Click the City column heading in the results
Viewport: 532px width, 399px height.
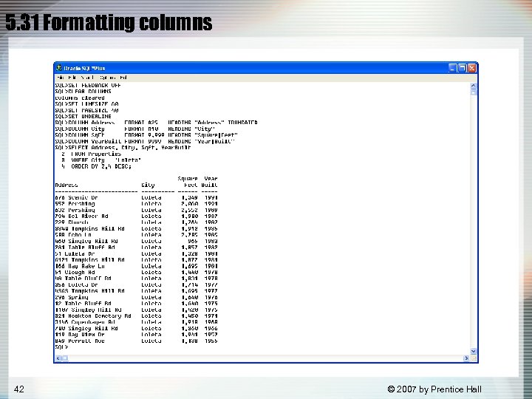click(x=148, y=185)
